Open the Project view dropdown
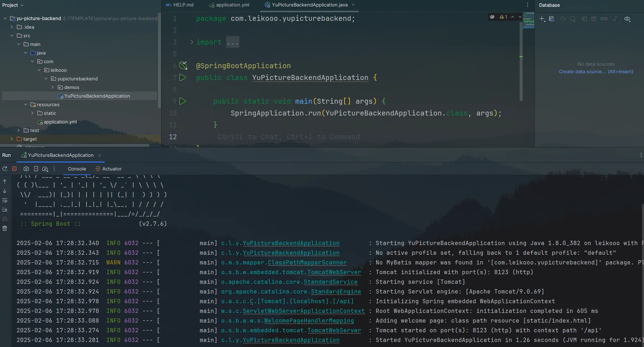The width and height of the screenshot is (644, 347). tap(13, 5)
